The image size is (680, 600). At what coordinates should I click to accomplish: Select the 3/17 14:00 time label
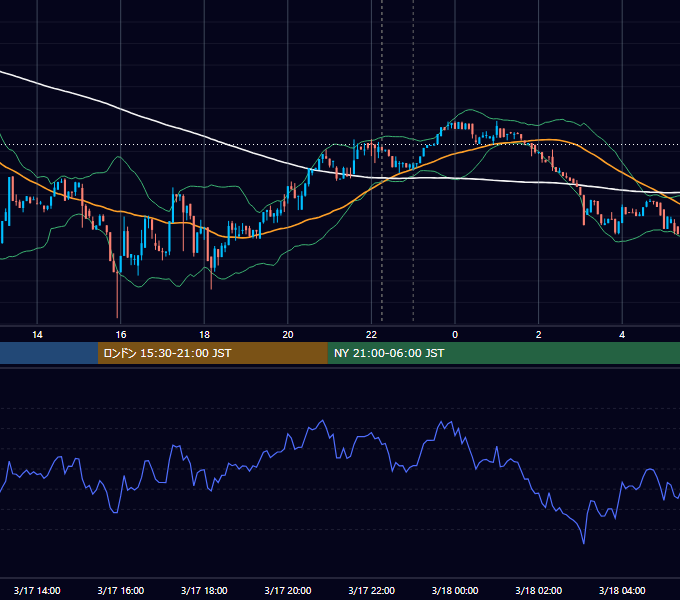click(37, 590)
